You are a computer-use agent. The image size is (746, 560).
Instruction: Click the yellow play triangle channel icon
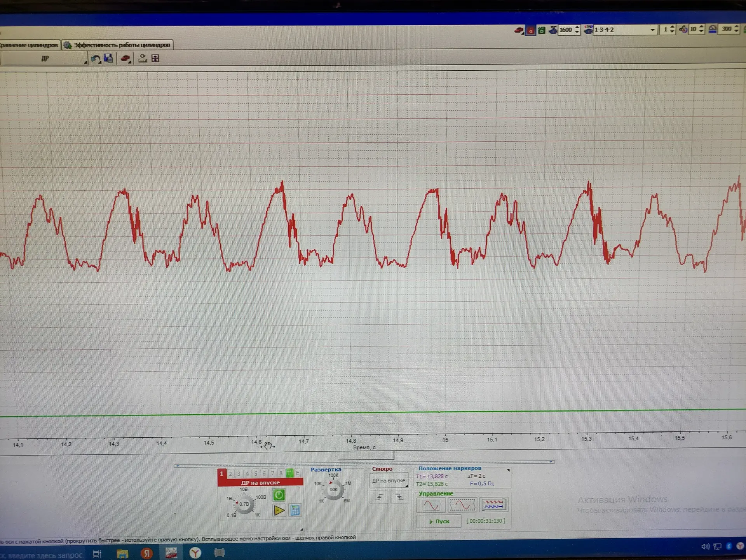(x=279, y=510)
